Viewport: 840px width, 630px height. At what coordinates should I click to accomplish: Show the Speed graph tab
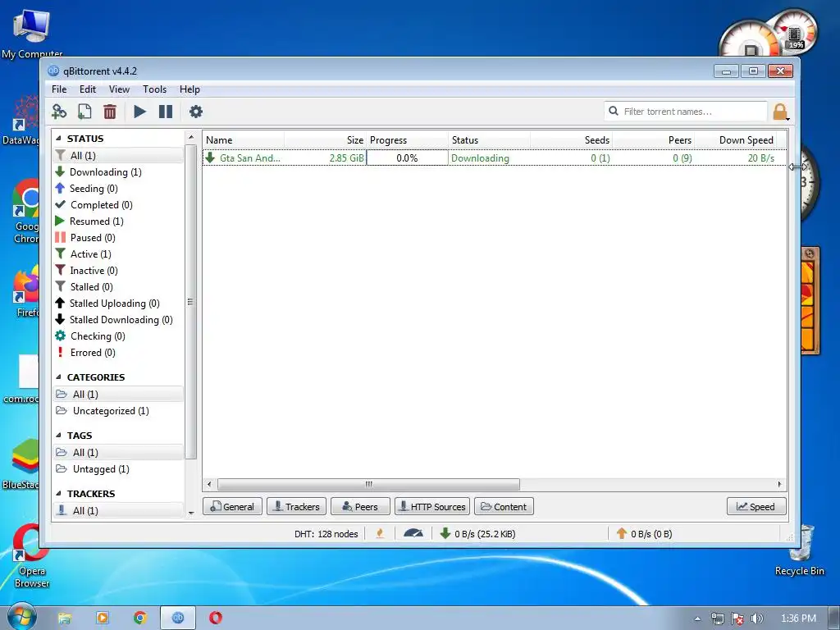(756, 507)
